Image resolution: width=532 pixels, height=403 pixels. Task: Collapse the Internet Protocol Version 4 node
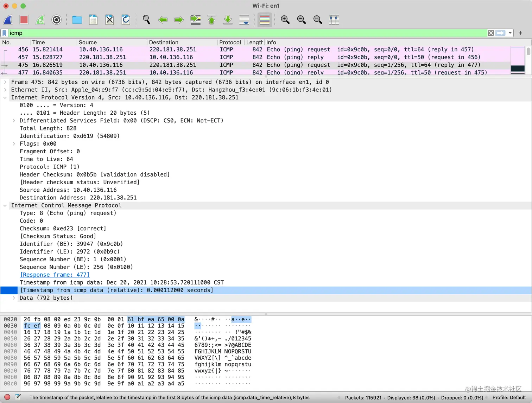(5, 97)
